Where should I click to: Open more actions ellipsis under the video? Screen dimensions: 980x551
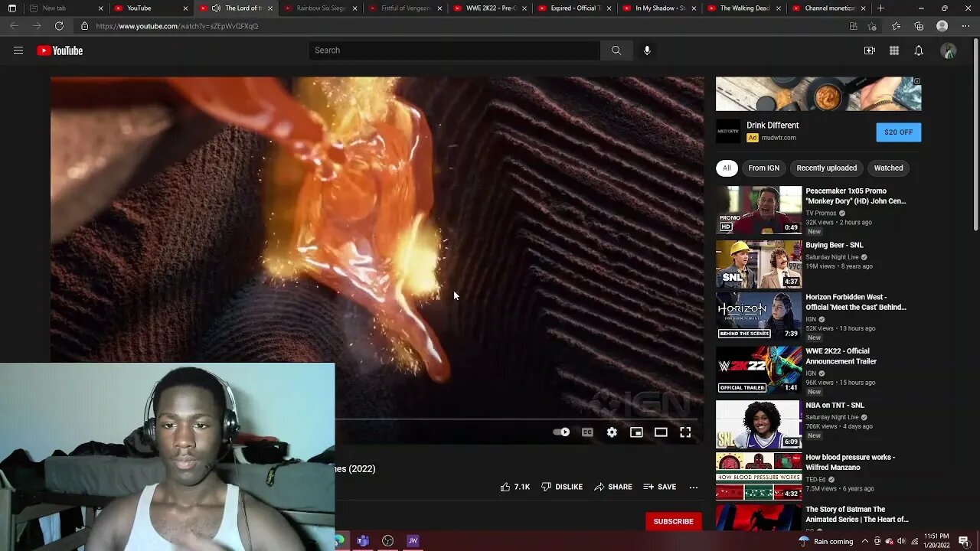click(693, 487)
